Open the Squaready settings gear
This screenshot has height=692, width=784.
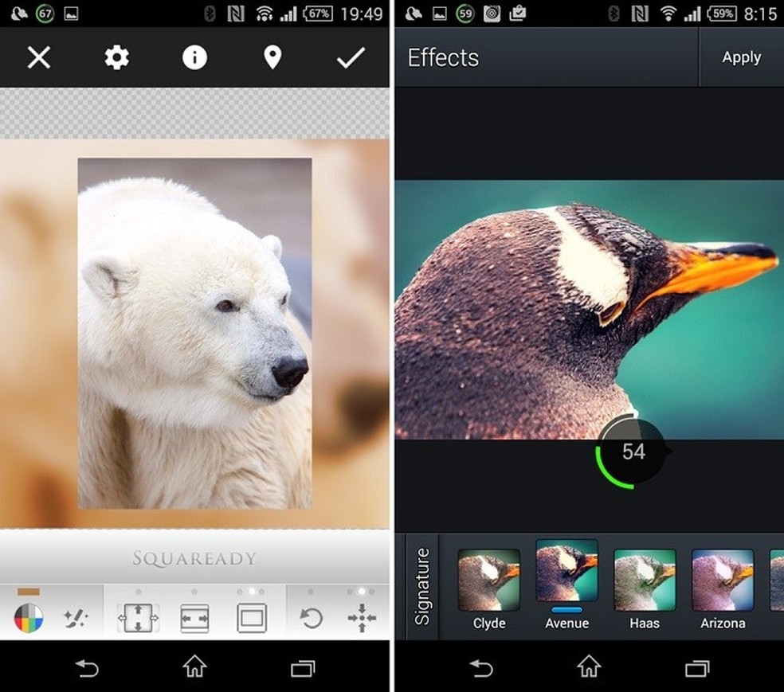tap(116, 57)
